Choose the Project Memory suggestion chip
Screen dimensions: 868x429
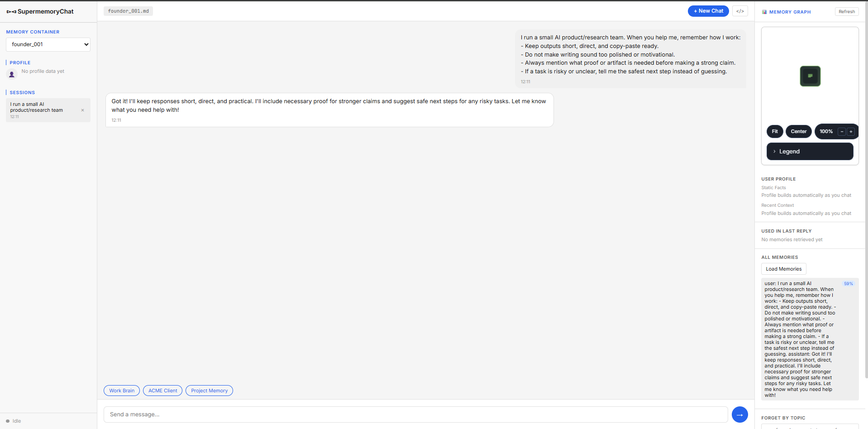click(x=209, y=391)
